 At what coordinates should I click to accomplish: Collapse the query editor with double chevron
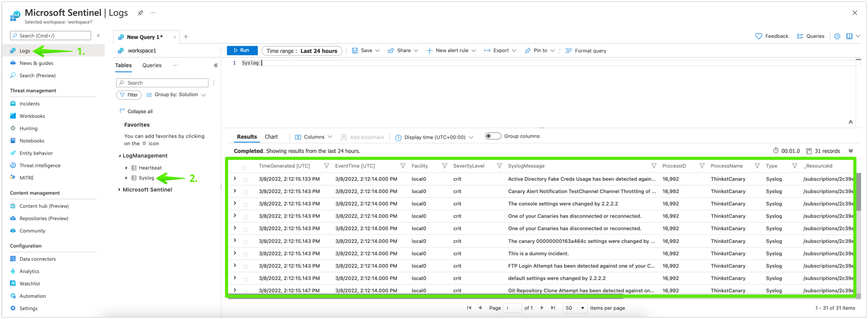[x=850, y=122]
